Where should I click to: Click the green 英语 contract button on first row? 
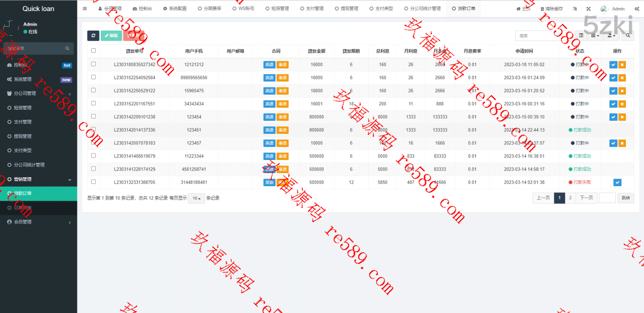tap(269, 64)
